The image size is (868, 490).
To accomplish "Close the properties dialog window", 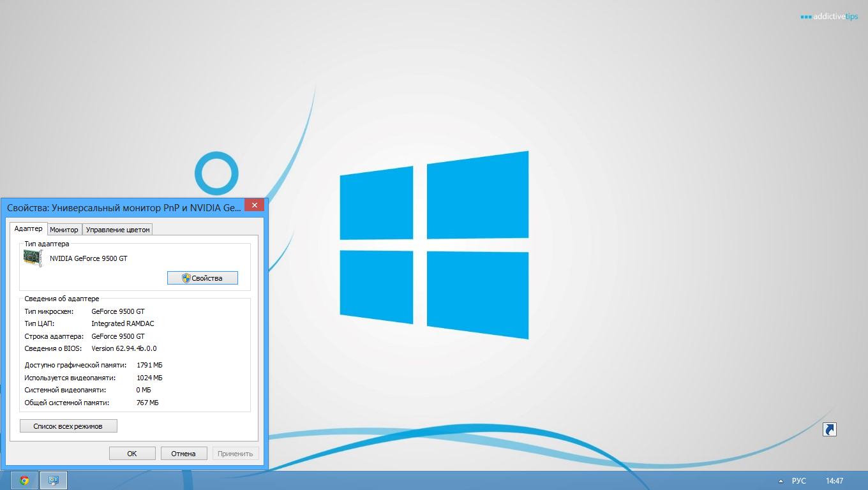I will pyautogui.click(x=254, y=205).
